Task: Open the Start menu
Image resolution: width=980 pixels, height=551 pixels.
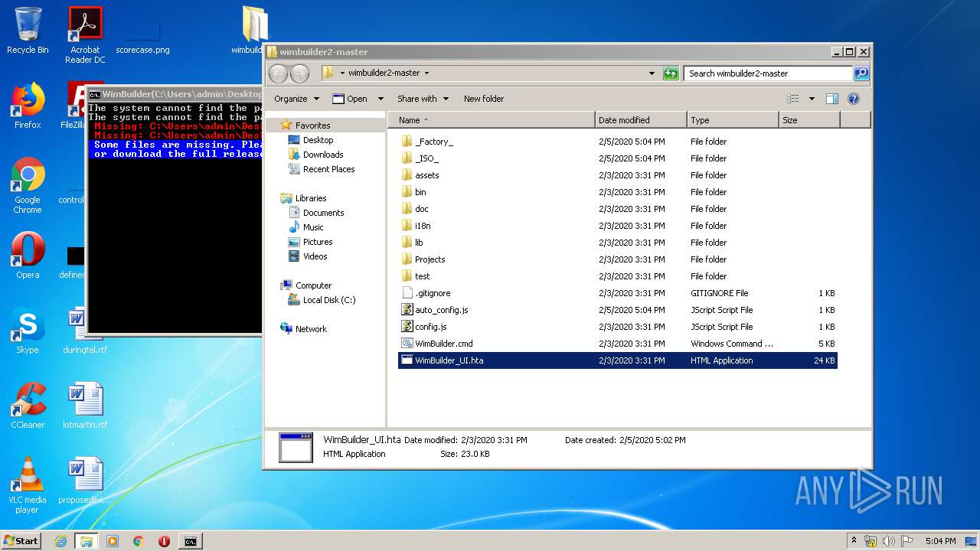Action: pos(21,541)
